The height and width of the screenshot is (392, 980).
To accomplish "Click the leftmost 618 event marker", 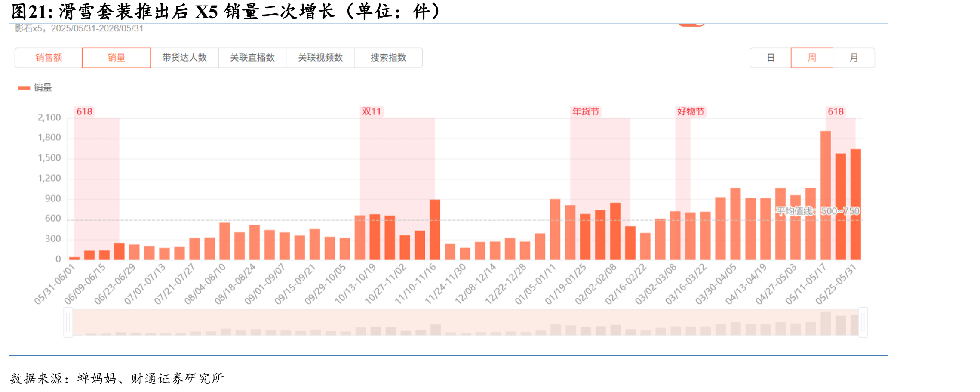I will tap(84, 112).
